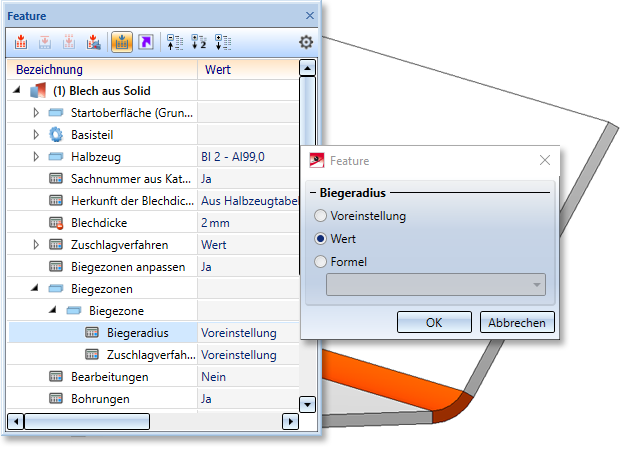
Task: Click the expand to level 2 icon
Action: (x=199, y=42)
